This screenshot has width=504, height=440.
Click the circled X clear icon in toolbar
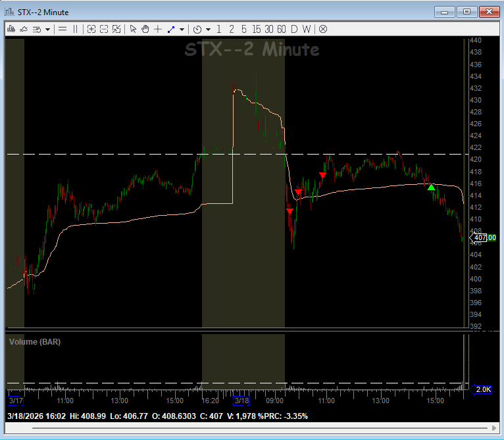323,29
